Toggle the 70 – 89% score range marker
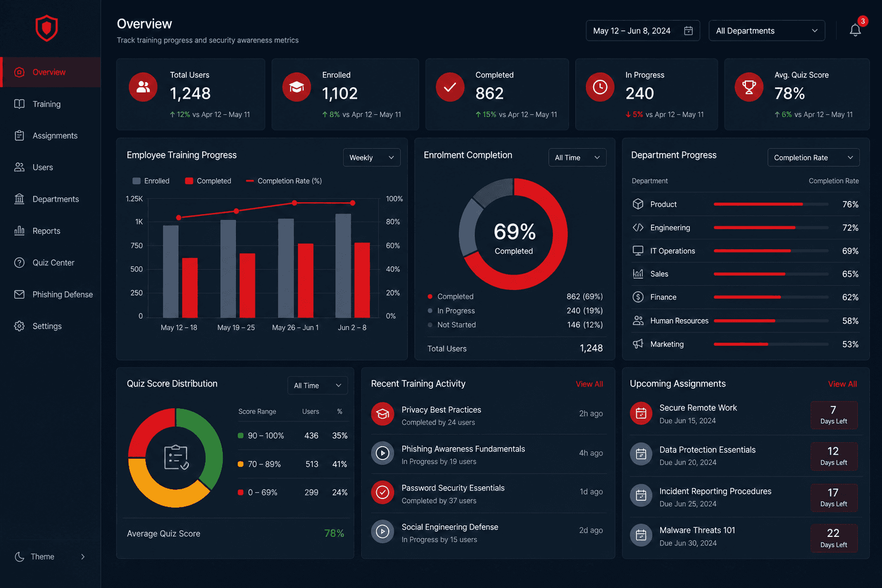 pos(241,464)
